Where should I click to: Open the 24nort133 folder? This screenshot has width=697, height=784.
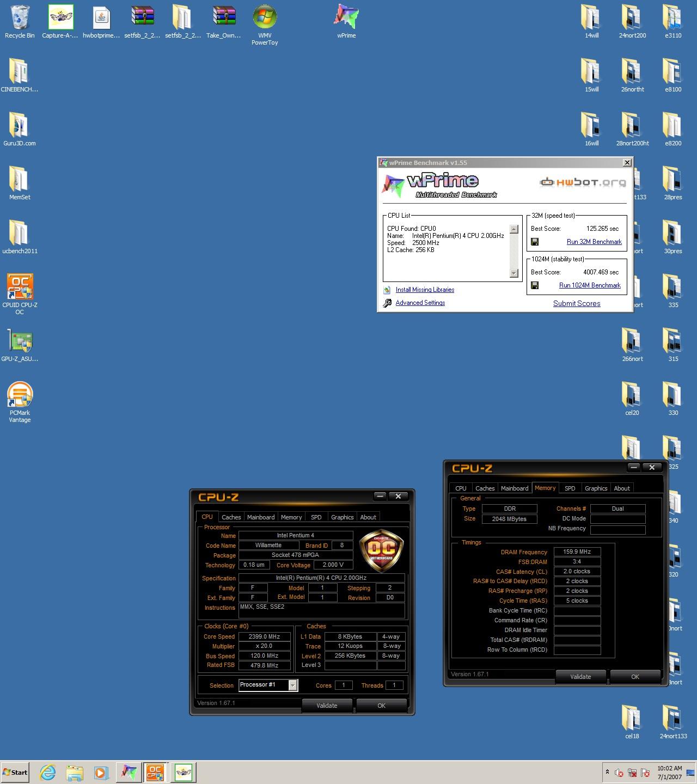pos(673,722)
